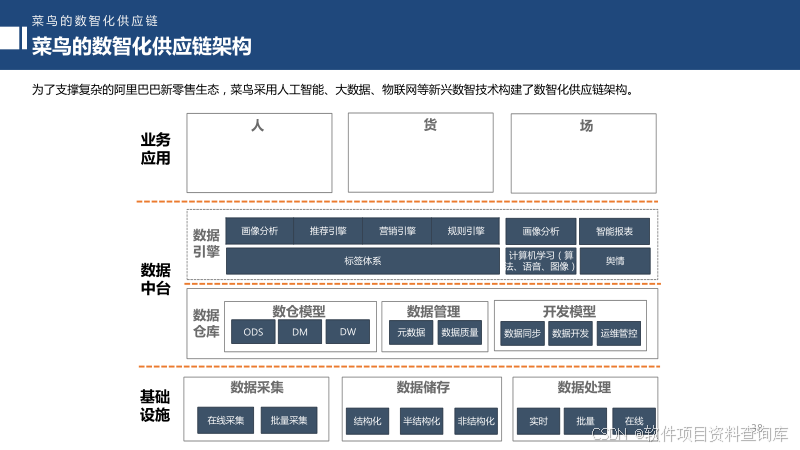Select the "推荐引擎" block

[328, 231]
